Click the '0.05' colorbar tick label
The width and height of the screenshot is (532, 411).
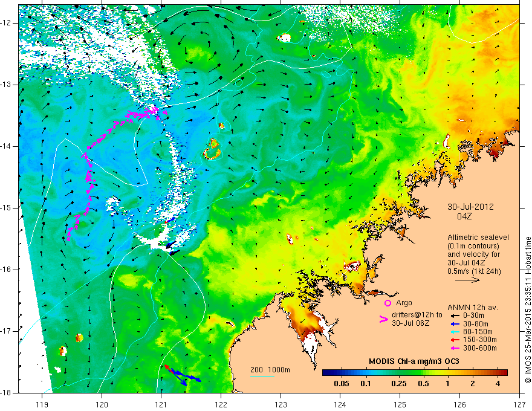click(342, 384)
